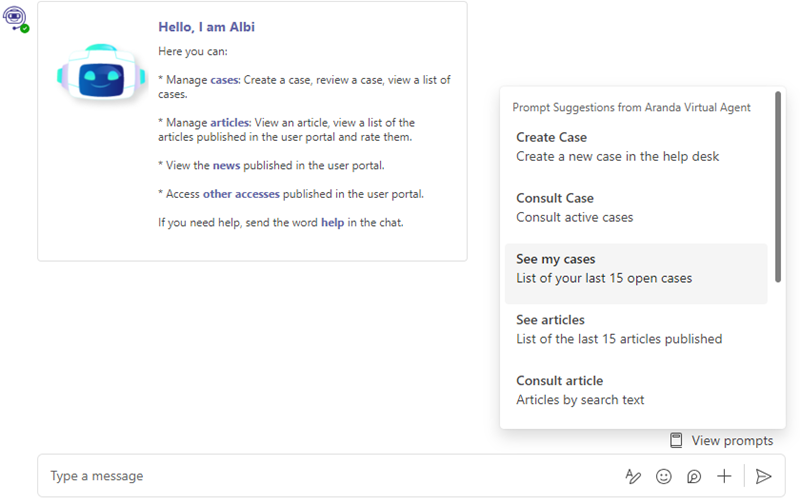Open the plus actions icon
Viewport: 800px width, 504px height.
(724, 476)
